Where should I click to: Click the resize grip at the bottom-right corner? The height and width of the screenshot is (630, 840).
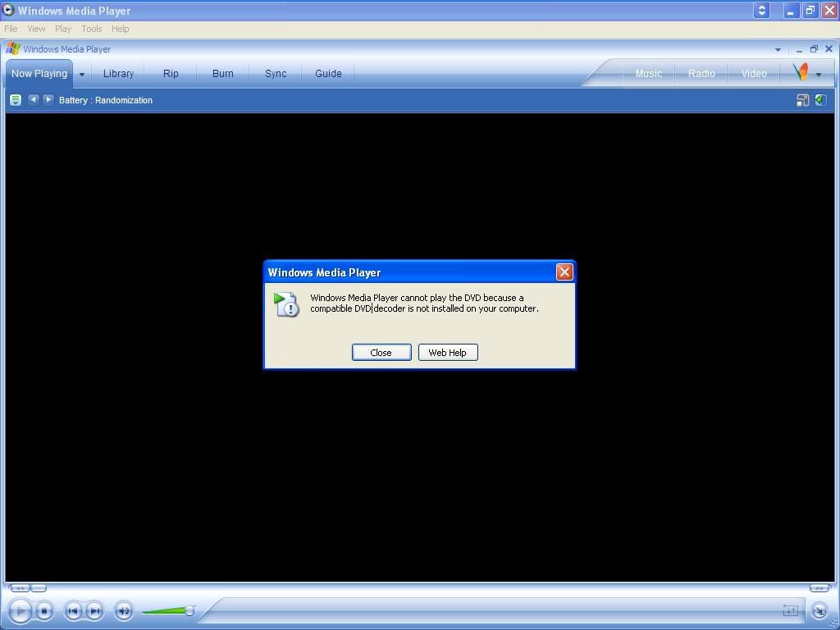tap(834, 624)
